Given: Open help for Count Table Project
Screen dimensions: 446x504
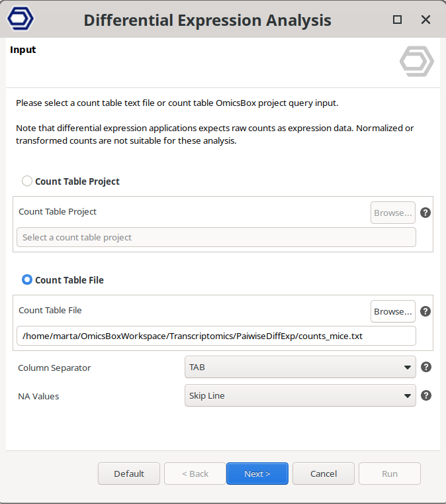Looking at the screenshot, I should tap(425, 213).
